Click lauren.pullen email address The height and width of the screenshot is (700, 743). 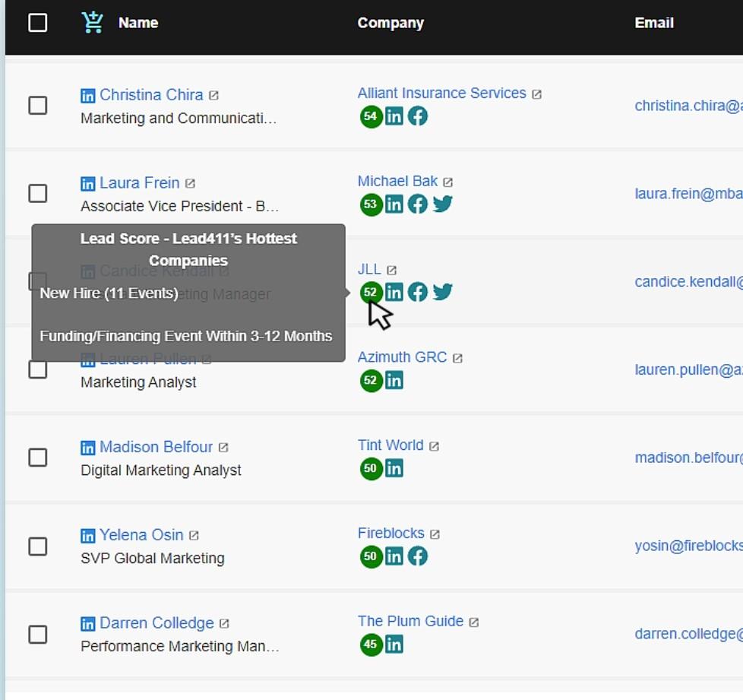coord(688,369)
